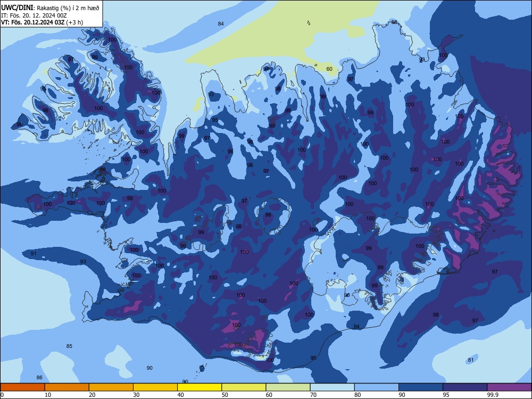The height and width of the screenshot is (399, 532).
Task: Click the purple legend swatch above 99.9
Action: point(509,387)
